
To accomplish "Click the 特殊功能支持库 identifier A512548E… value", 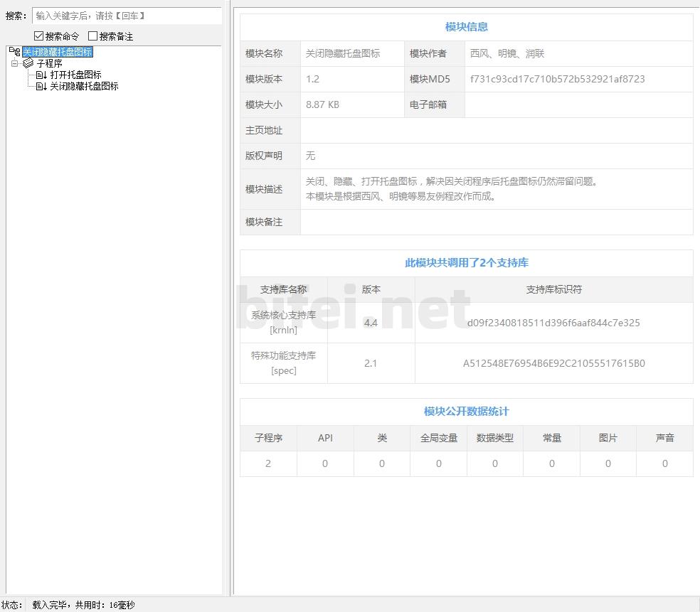I will point(553,363).
